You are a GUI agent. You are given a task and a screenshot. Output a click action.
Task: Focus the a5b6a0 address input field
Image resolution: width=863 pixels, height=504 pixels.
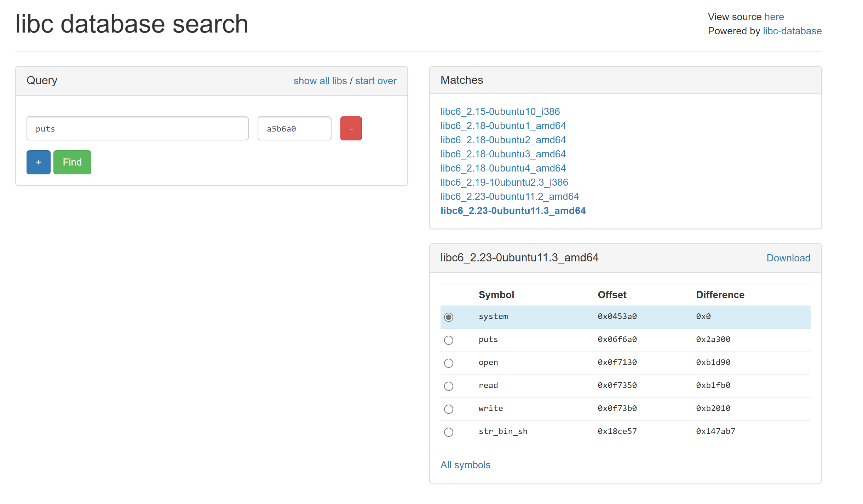(294, 128)
